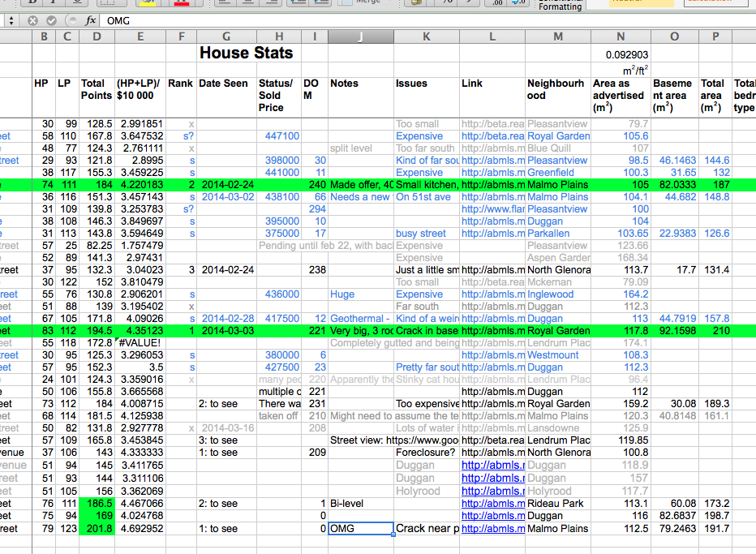Open the abmls link in the Rideau Park row
Image resolution: width=756 pixels, height=554 pixels.
click(x=492, y=504)
